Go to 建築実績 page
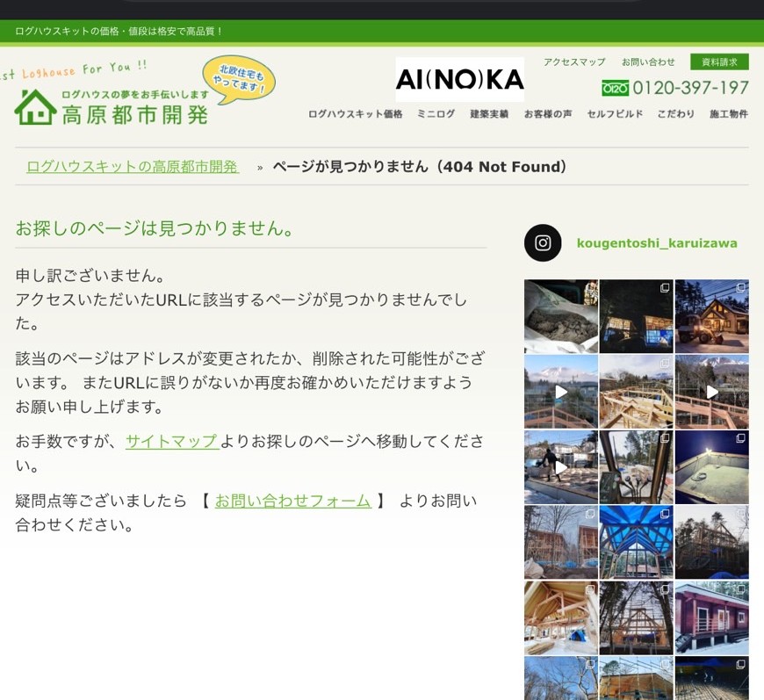 click(x=489, y=114)
